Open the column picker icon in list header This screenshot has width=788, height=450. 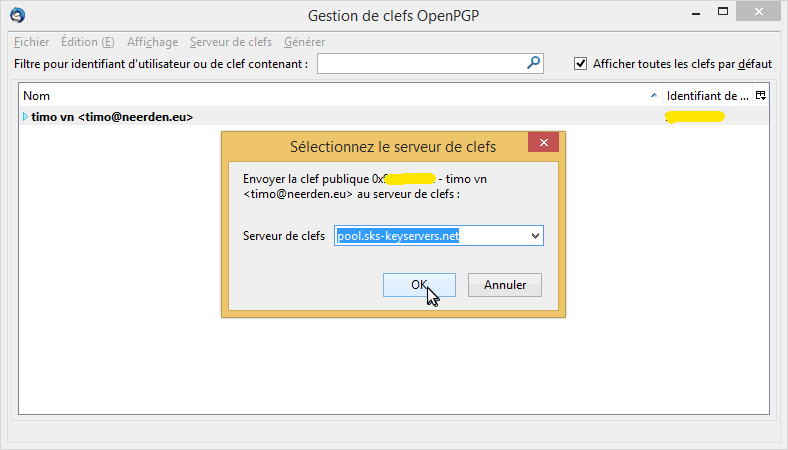point(761,96)
